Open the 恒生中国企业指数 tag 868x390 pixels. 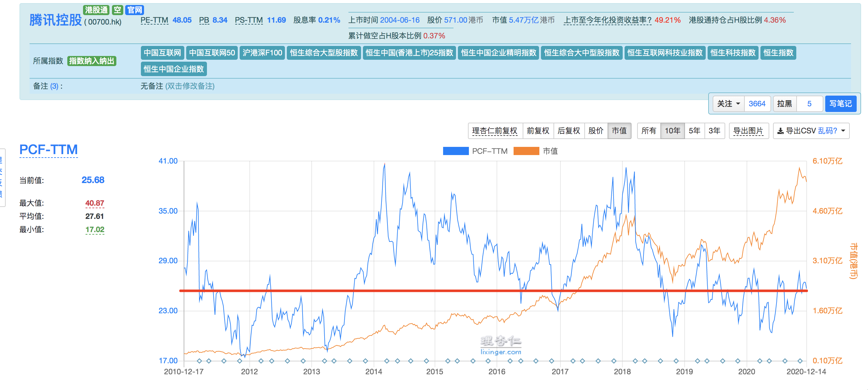tap(174, 69)
